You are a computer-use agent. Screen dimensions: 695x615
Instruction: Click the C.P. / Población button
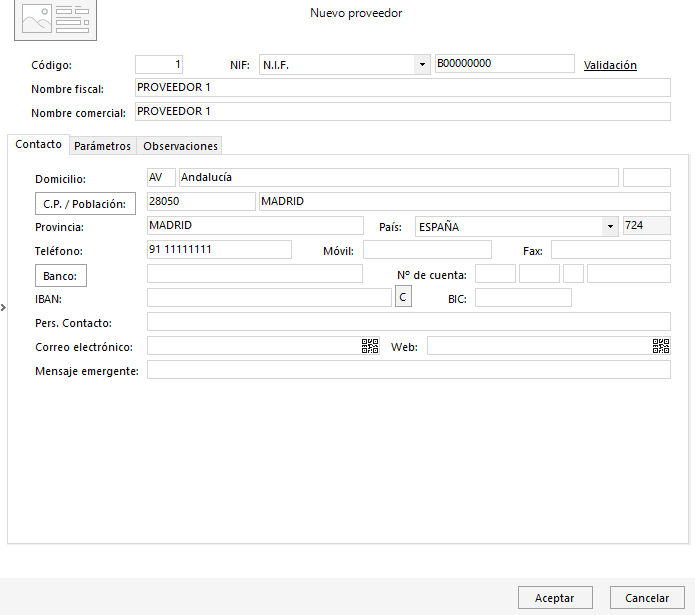(85, 204)
